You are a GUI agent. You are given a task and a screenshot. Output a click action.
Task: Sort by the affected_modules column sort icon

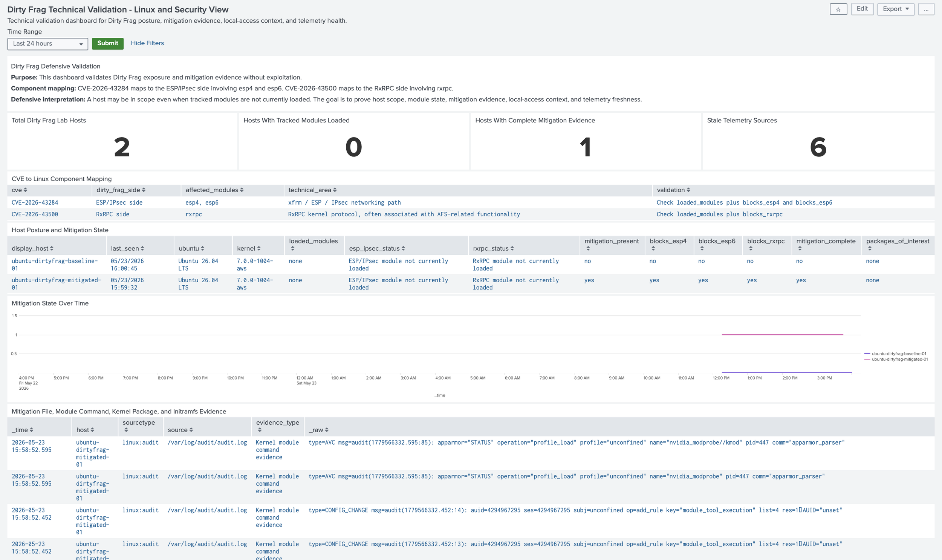click(x=242, y=190)
